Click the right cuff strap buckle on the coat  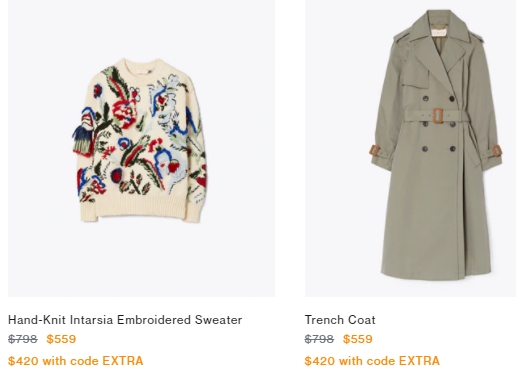497,151
